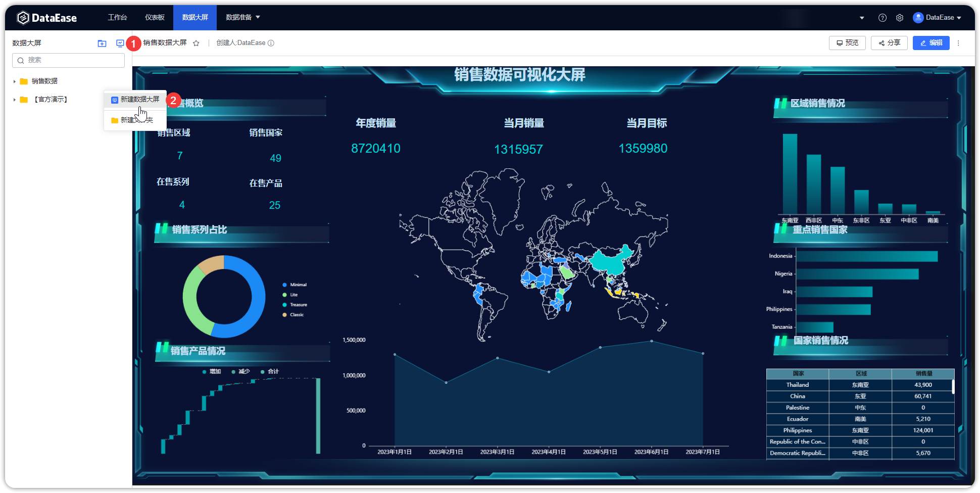Open the 数据准备 dropdown menu

(x=242, y=17)
